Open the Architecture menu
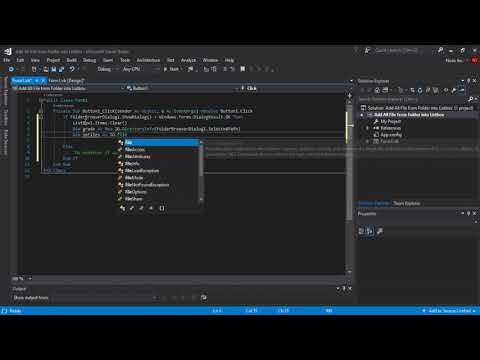480x360 pixels. coord(148,60)
